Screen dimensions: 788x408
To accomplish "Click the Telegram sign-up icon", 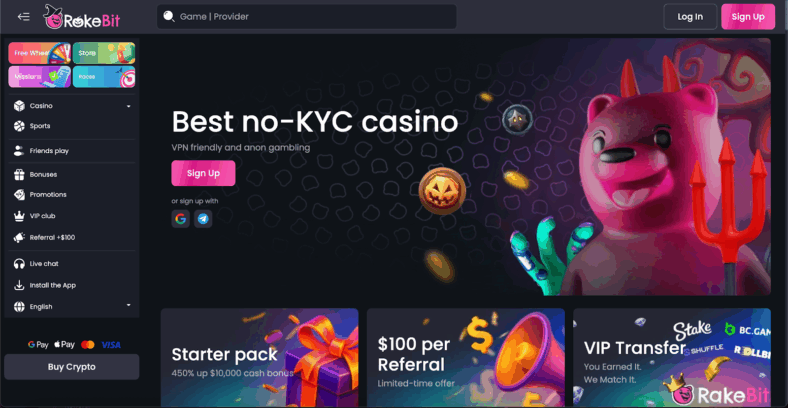I will tap(203, 219).
